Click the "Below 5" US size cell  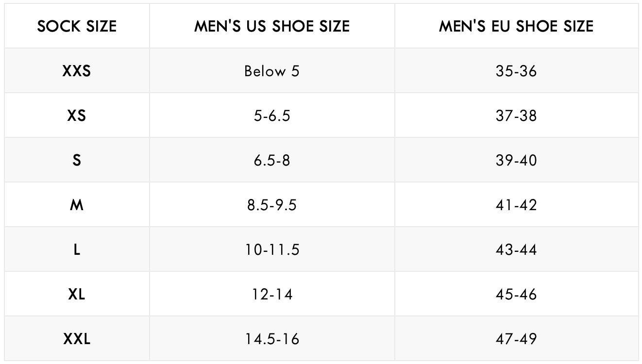pos(272,71)
